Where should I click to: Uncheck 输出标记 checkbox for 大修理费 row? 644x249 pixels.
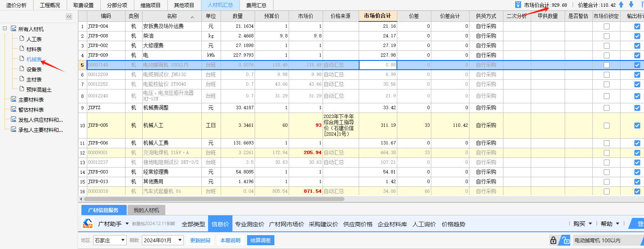click(637, 45)
